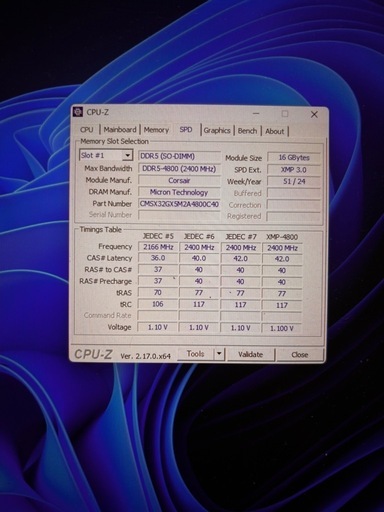Open the Graphics tab
Screen dimensions: 384x512
tap(217, 130)
